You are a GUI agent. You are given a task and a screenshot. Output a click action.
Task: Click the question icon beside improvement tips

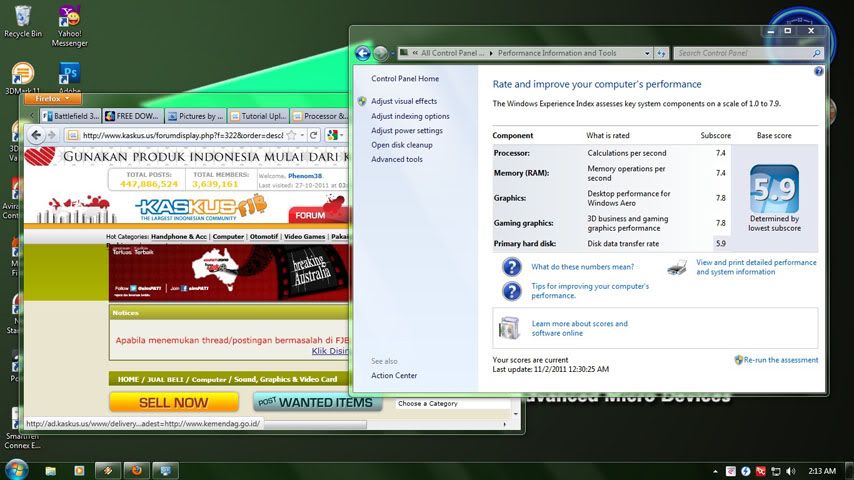click(511, 291)
